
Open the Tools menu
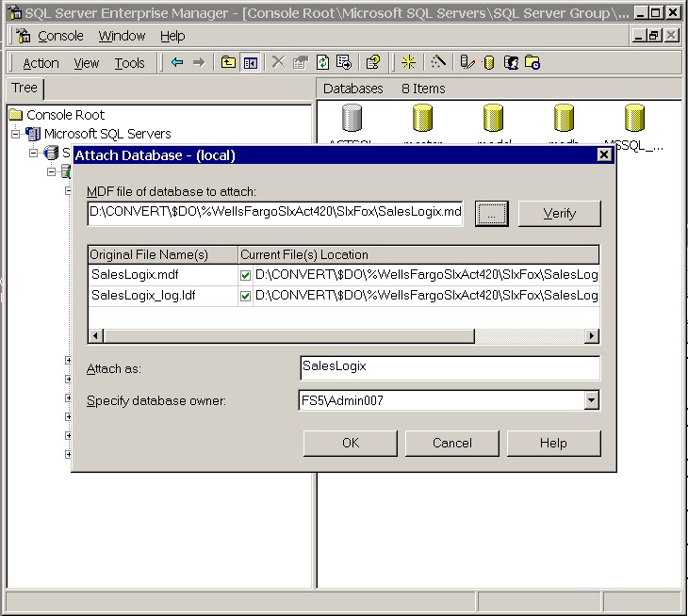[x=129, y=63]
